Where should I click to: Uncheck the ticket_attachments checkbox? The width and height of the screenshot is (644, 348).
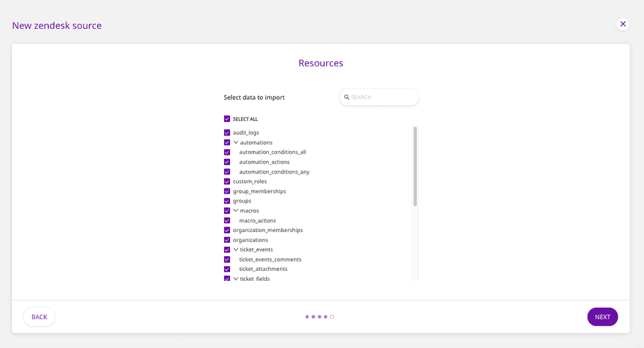[227, 269]
